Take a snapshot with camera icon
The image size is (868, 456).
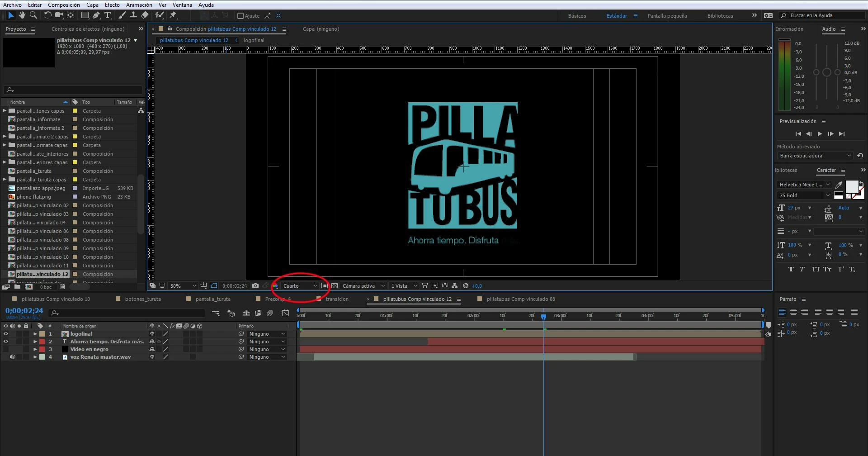click(x=255, y=286)
